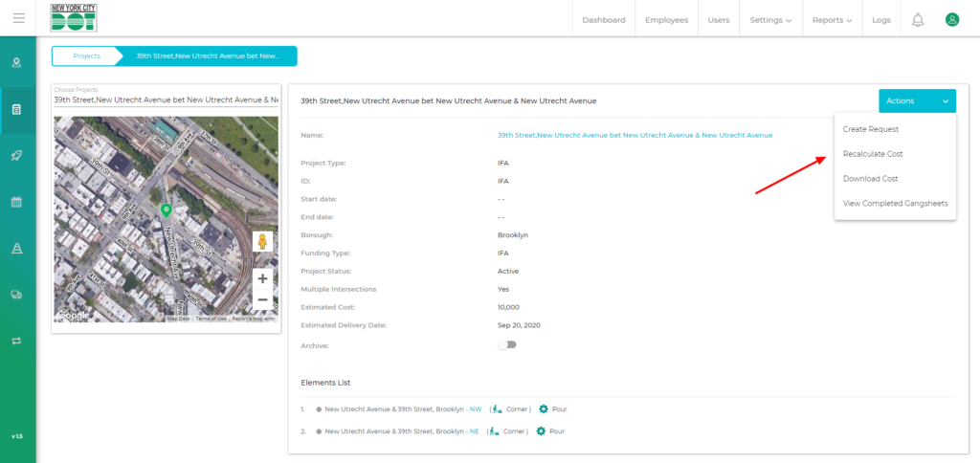Click the swap arrows sidebar icon

tap(17, 341)
